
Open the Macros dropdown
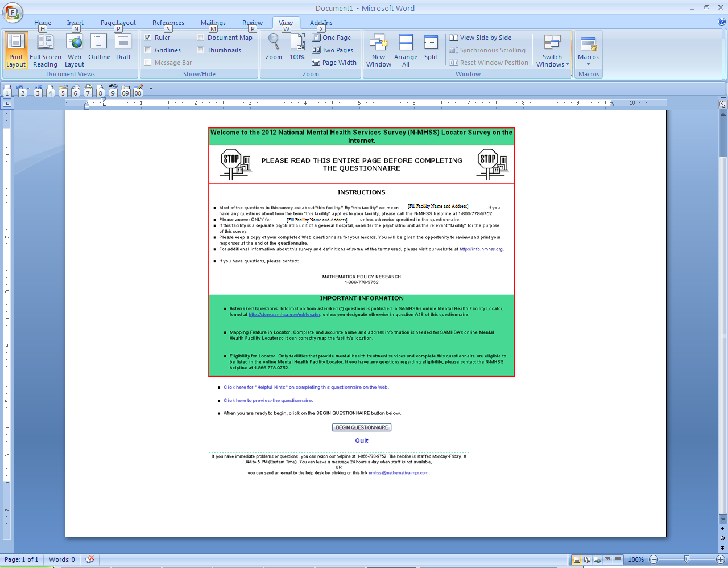588,50
